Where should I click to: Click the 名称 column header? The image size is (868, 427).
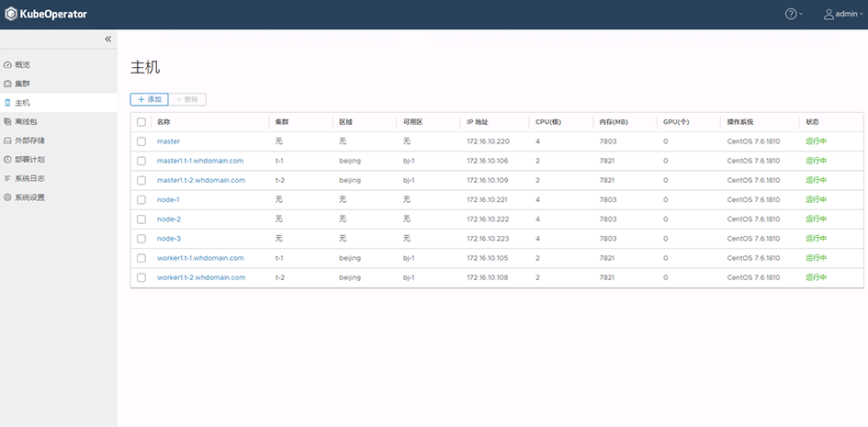coord(163,122)
